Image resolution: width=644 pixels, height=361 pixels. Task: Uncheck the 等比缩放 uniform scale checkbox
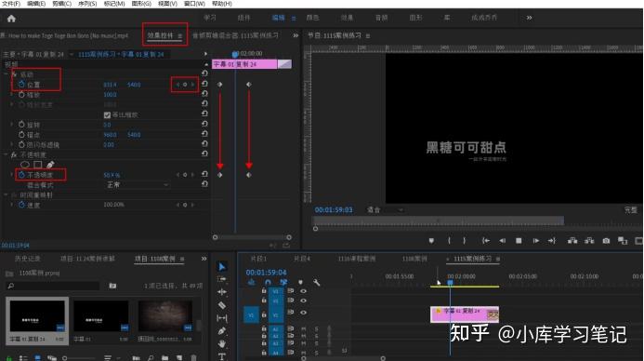(107, 114)
